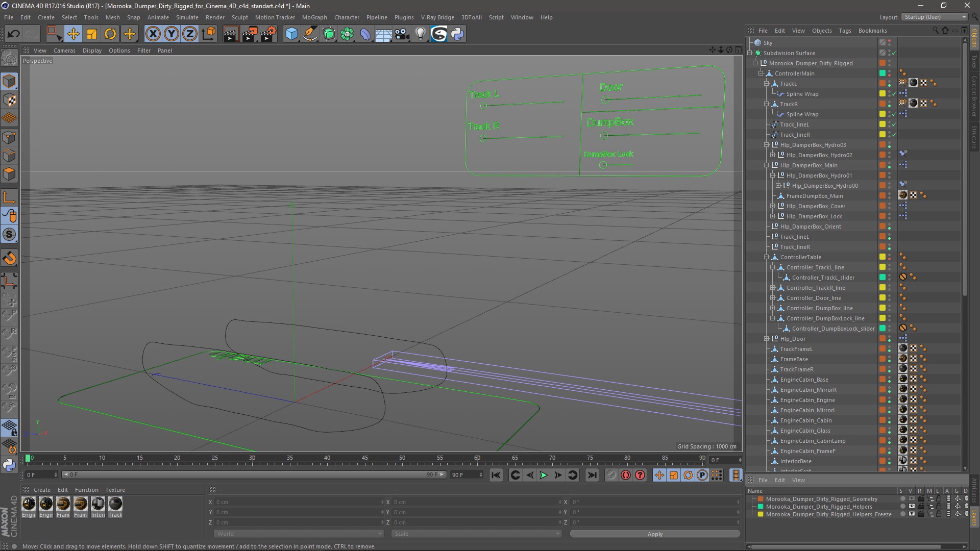Click the Undo arrow icon
Image resolution: width=980 pixels, height=551 pixels.
click(14, 34)
